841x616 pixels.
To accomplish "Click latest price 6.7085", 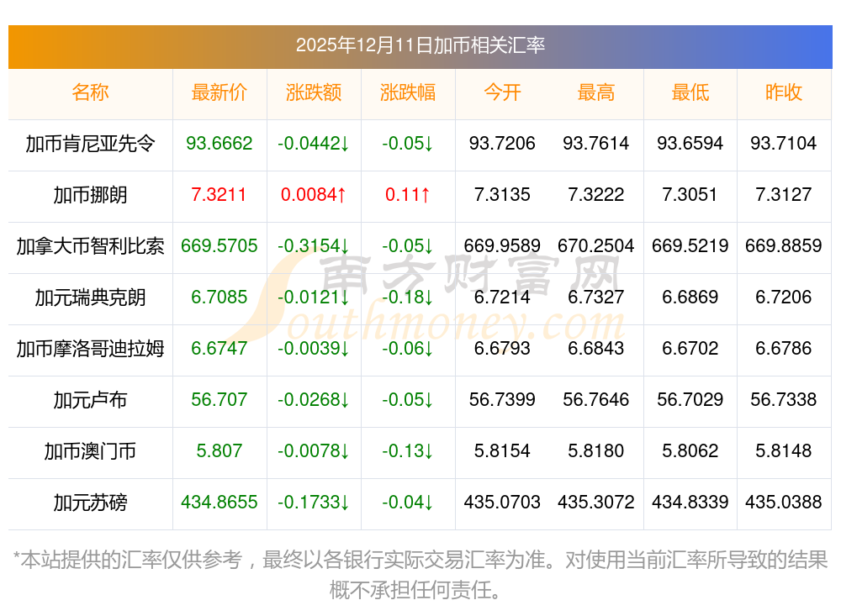I will (220, 297).
